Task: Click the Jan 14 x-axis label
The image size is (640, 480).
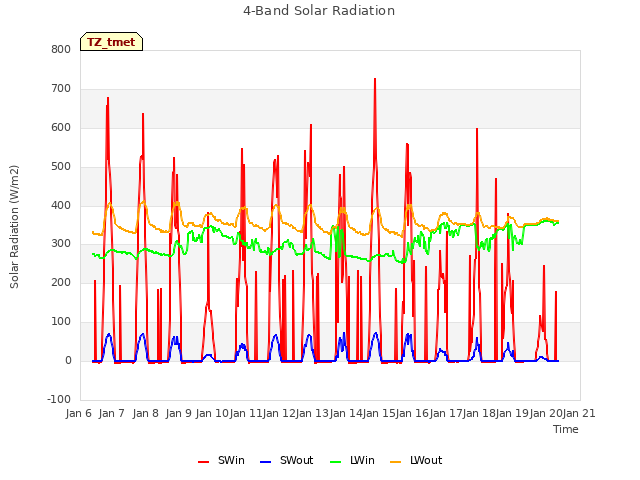Action: click(346, 413)
